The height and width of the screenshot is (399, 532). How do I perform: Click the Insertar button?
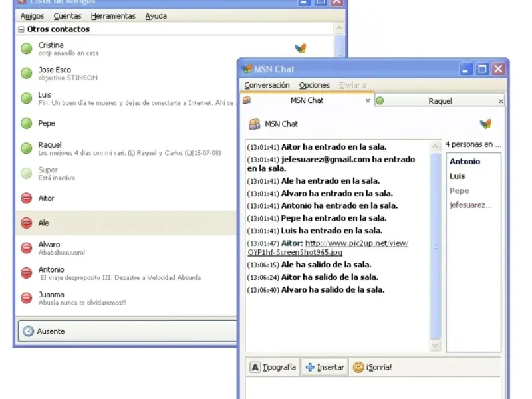click(x=325, y=368)
